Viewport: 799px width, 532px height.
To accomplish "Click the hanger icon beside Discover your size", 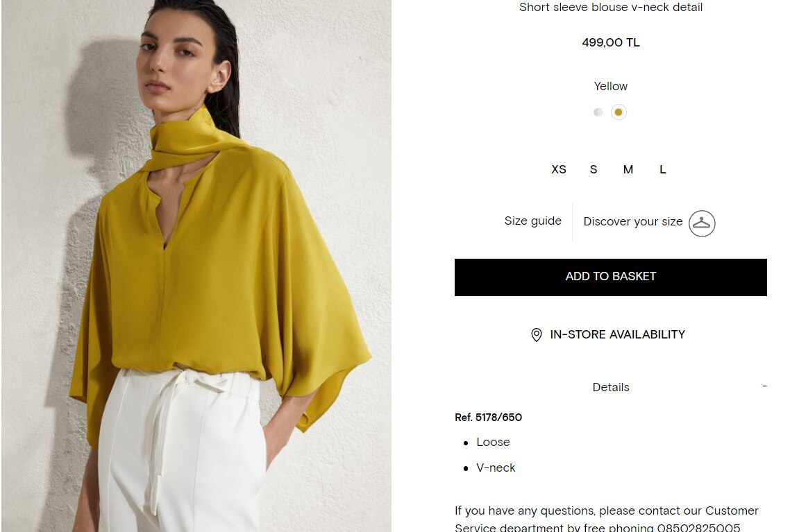I will (x=702, y=223).
